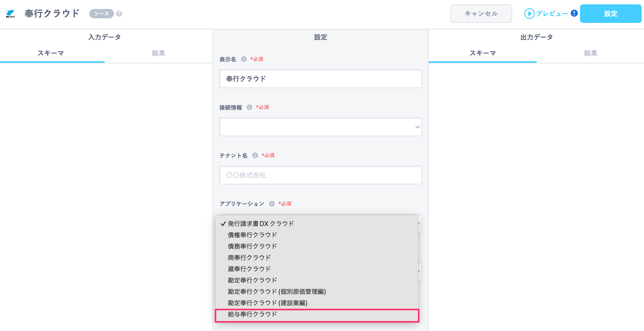Viewport: 644px width, 331px height.
Task: Click the info icon next to テナント名
Action: [x=255, y=155]
